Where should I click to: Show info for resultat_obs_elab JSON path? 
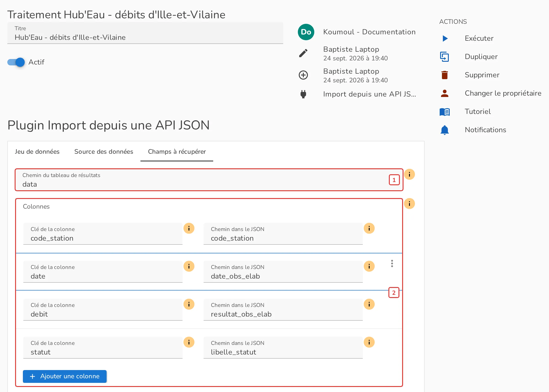[369, 304]
